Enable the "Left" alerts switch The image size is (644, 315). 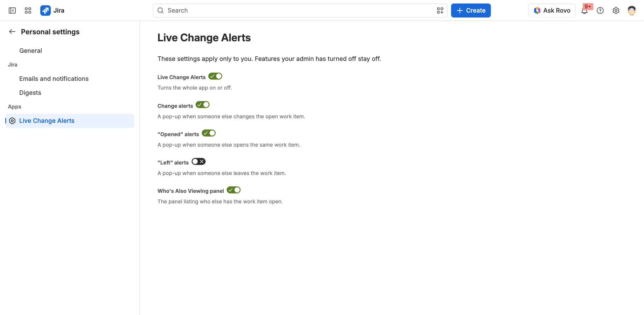(x=198, y=161)
